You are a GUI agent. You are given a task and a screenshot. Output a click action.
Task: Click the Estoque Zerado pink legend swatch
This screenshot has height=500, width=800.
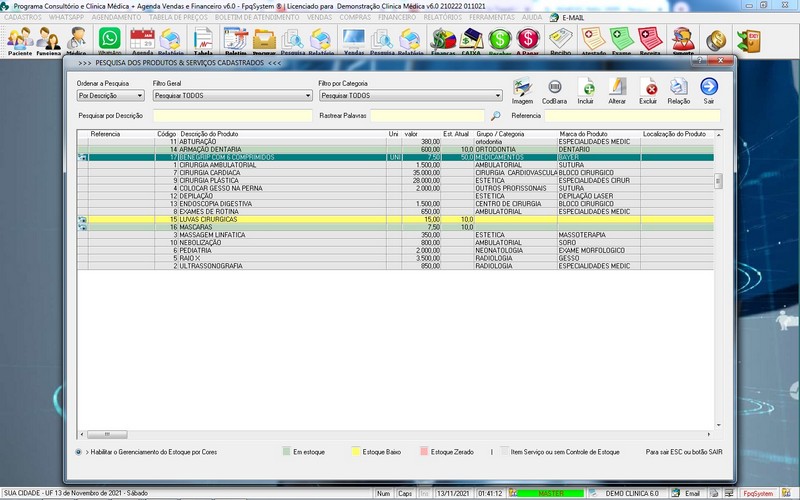tap(423, 452)
